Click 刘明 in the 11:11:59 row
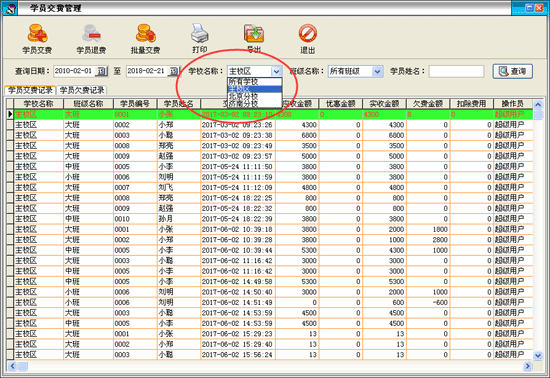This screenshot has width=550, height=378. (166, 177)
